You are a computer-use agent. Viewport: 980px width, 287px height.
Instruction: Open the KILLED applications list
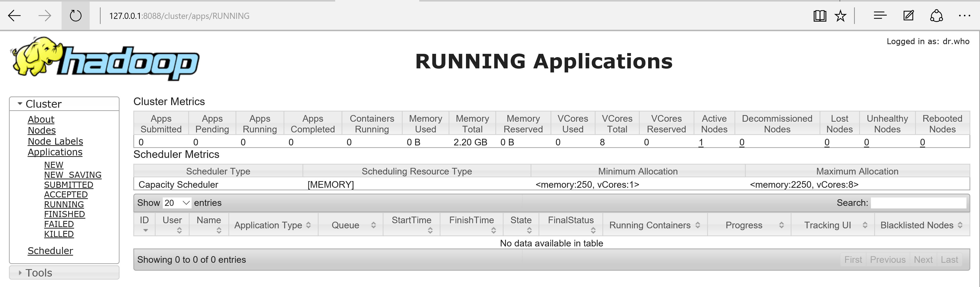[x=59, y=234]
